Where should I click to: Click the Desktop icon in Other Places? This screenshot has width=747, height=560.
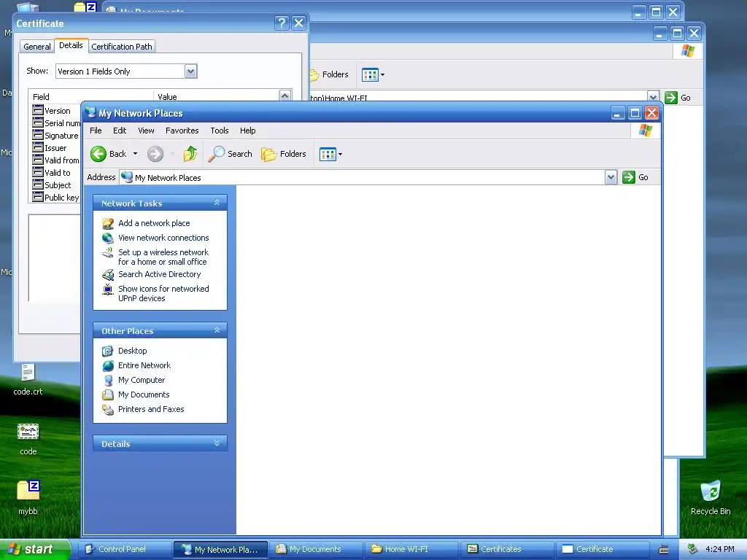tap(108, 351)
